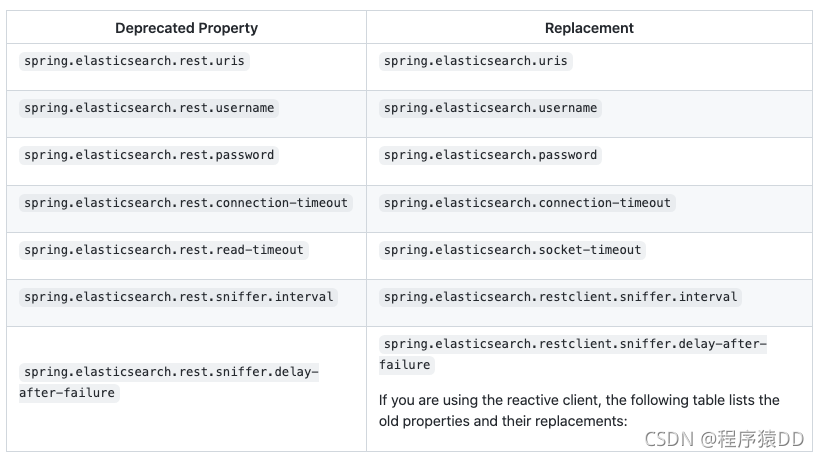The height and width of the screenshot is (457, 819).
Task: Click the reactive client note paragraph
Action: tap(579, 411)
